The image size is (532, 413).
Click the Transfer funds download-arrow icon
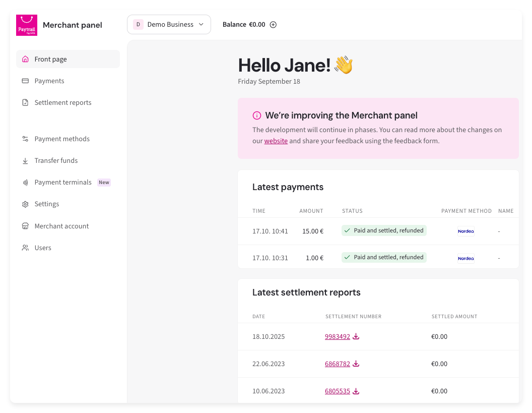25,161
